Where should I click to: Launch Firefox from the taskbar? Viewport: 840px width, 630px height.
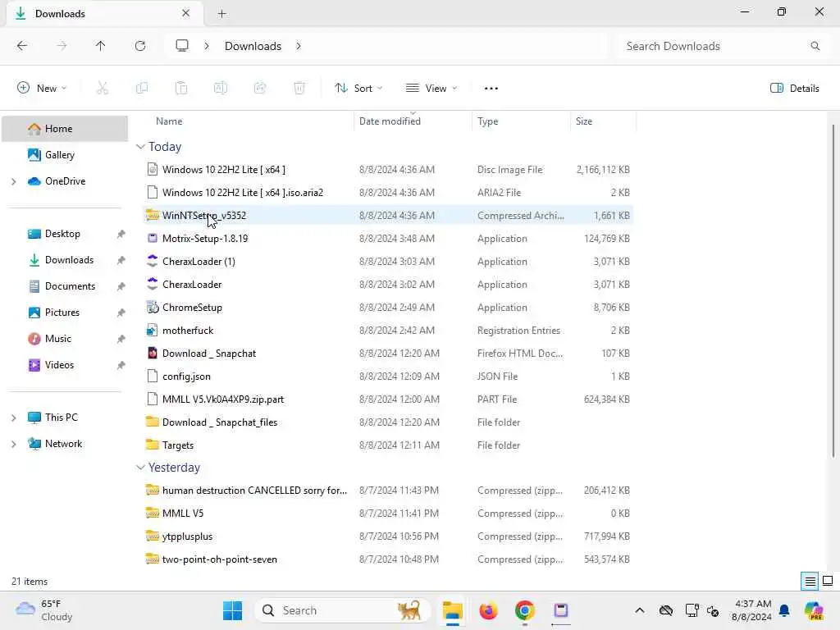(x=489, y=610)
